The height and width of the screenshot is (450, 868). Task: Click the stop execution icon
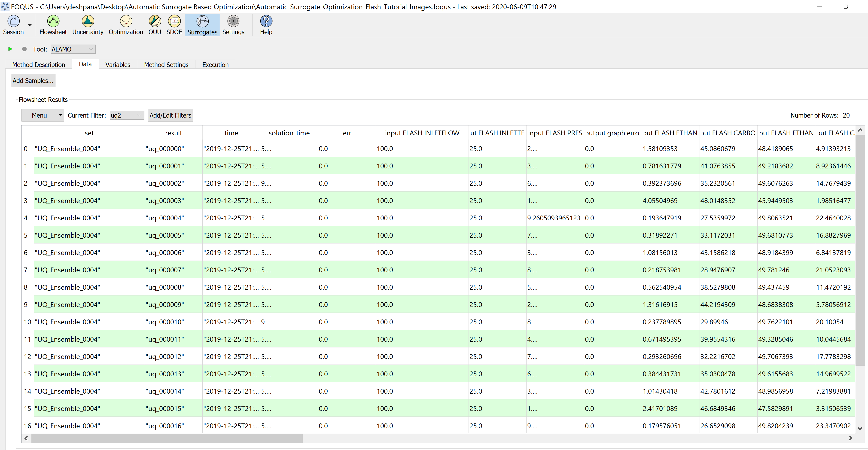pos(24,49)
